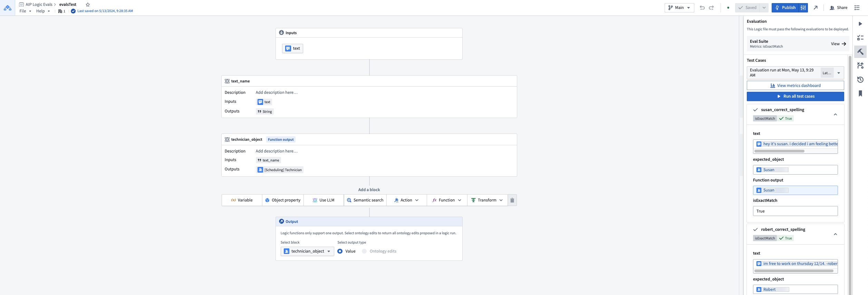Select the Value output type radio
The height and width of the screenshot is (295, 868).
(340, 251)
